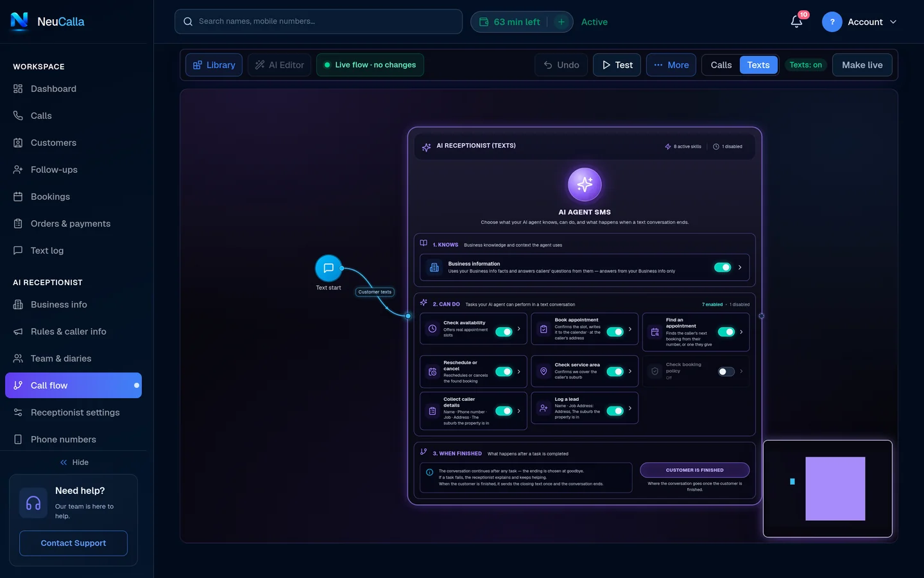Click the NeuCalla logo

(47, 21)
